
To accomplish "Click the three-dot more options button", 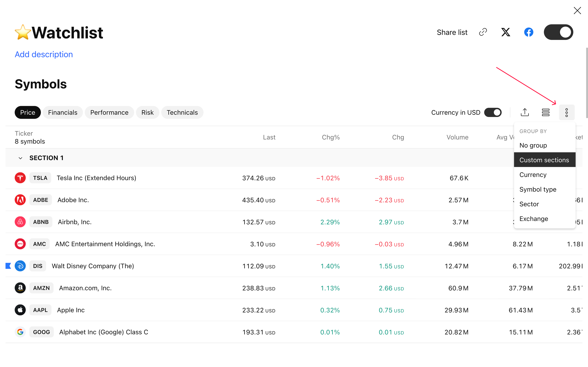I will tap(567, 112).
